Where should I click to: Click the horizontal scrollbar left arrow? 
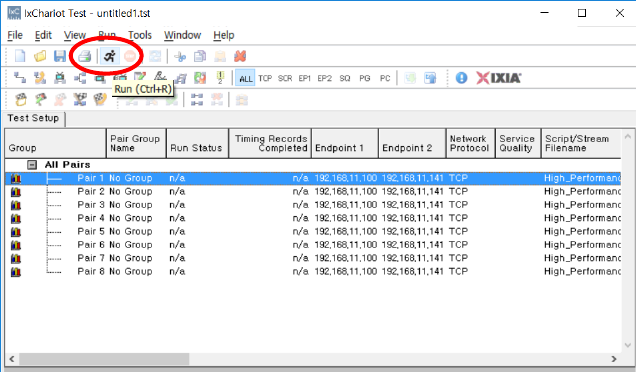click(x=12, y=359)
